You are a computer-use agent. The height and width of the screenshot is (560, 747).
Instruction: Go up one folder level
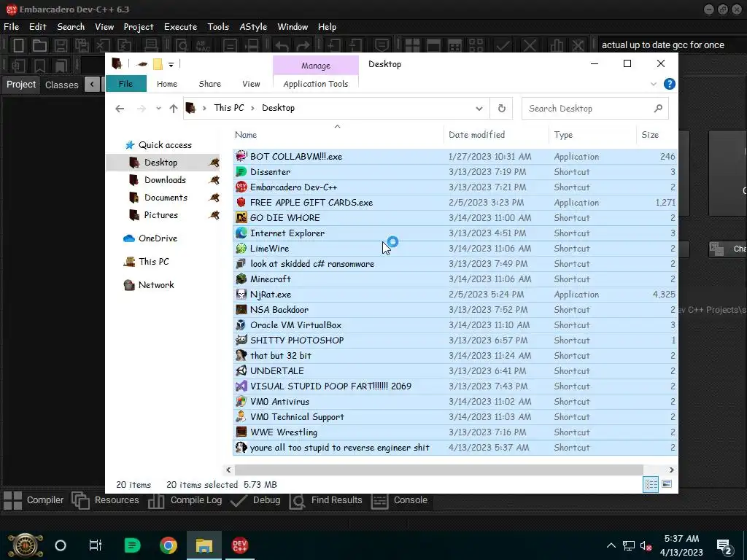(174, 109)
